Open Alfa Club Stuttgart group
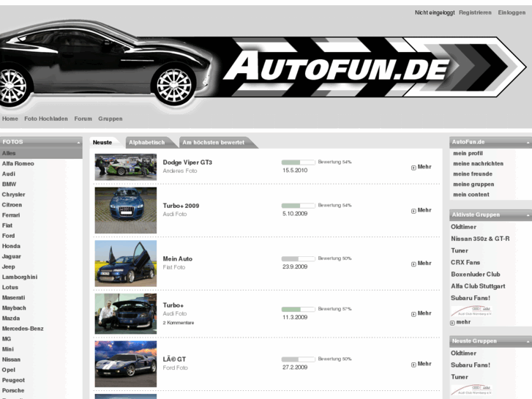Image resolution: width=532 pixels, height=399 pixels. 478,286
